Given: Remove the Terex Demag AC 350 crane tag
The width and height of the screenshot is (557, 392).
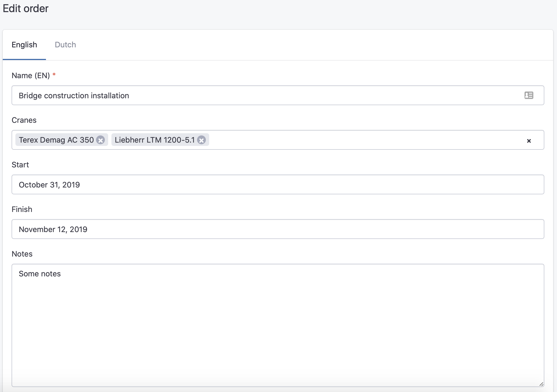Looking at the screenshot, I should (100, 140).
